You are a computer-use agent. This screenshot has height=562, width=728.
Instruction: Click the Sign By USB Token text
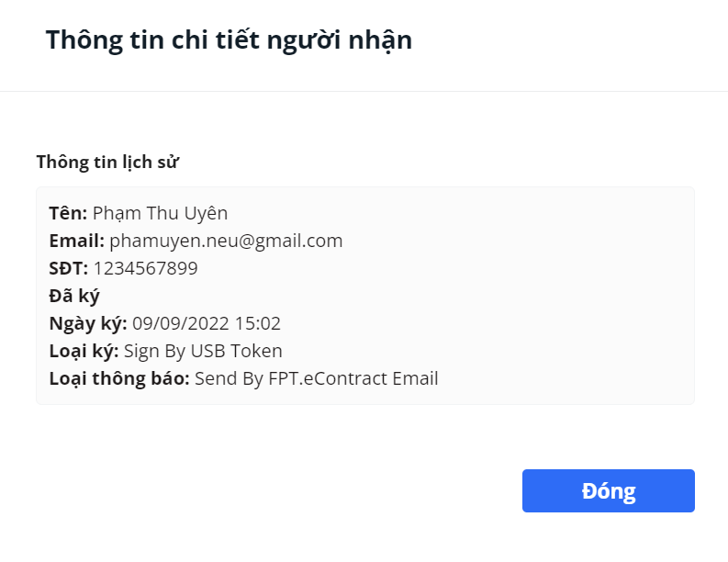click(x=203, y=351)
